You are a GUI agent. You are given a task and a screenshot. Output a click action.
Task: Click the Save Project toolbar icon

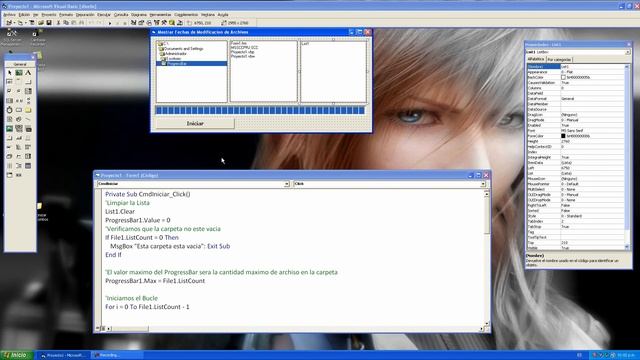click(x=49, y=23)
